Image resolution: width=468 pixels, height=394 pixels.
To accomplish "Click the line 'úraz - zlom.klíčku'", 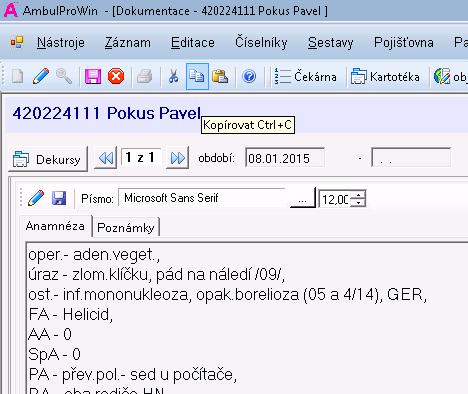I will (x=156, y=275).
